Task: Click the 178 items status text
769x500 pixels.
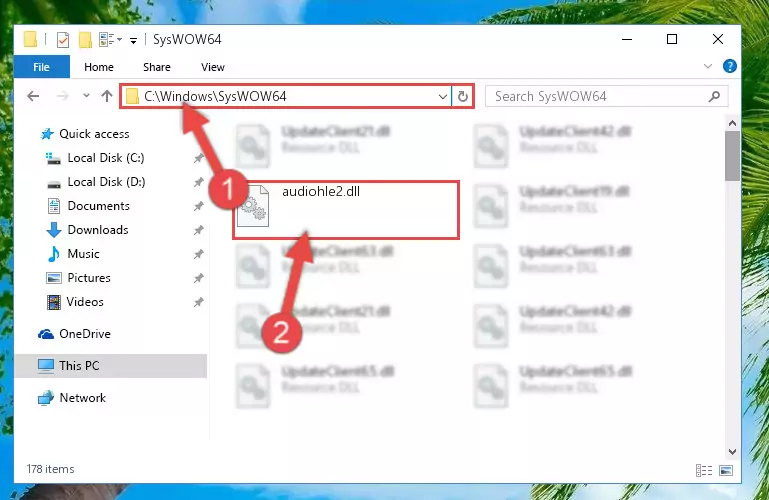Action: click(51, 469)
